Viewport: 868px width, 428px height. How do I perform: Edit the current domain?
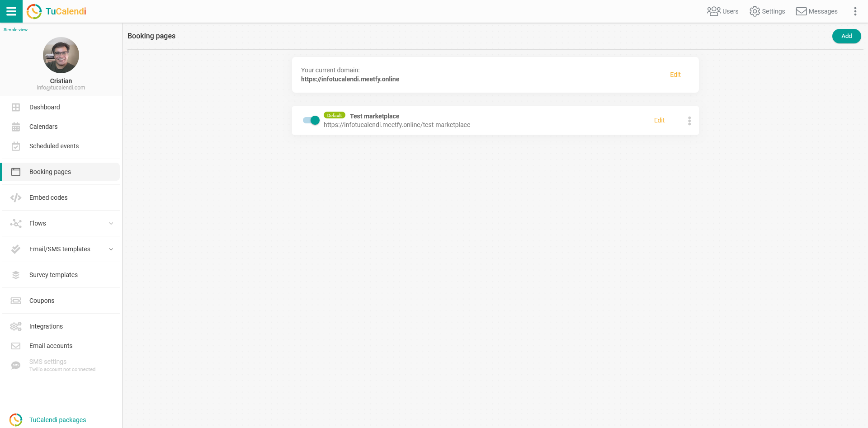pos(675,75)
